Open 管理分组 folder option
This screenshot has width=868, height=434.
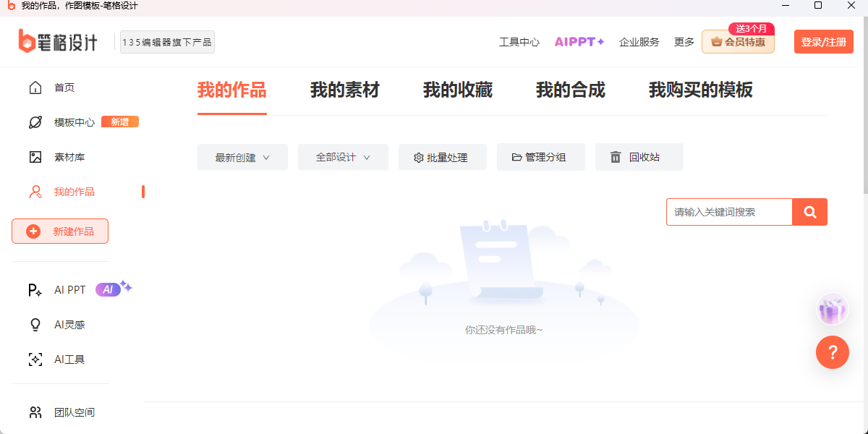point(540,157)
